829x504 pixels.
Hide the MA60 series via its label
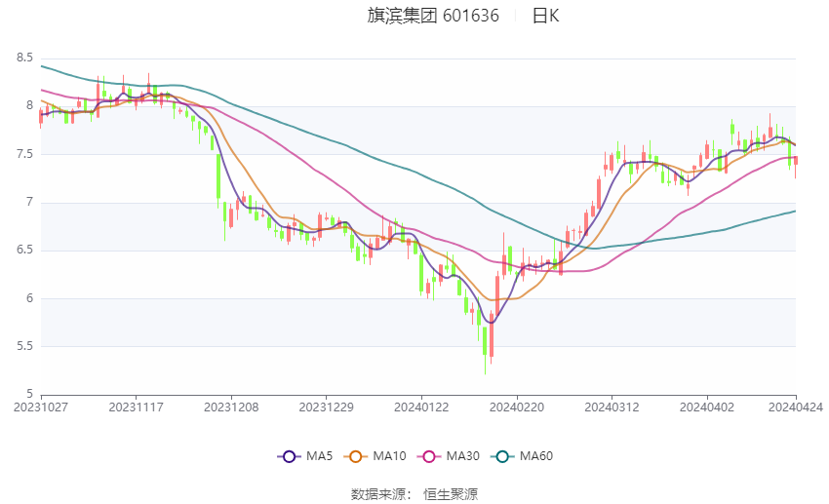click(x=536, y=456)
